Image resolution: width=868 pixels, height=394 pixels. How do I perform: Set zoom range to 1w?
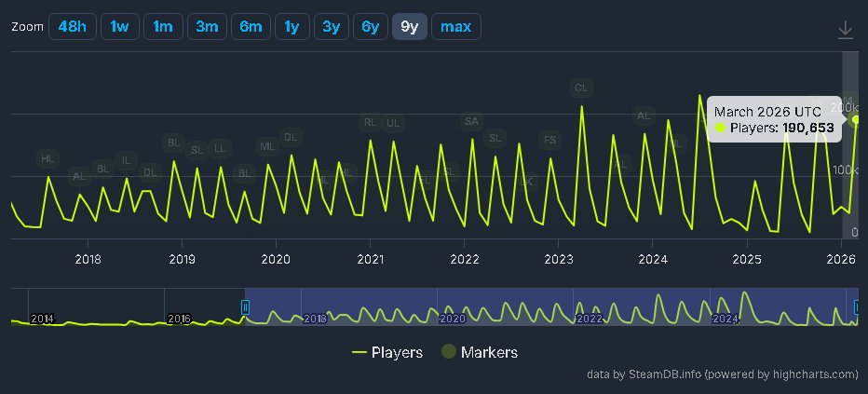point(119,27)
